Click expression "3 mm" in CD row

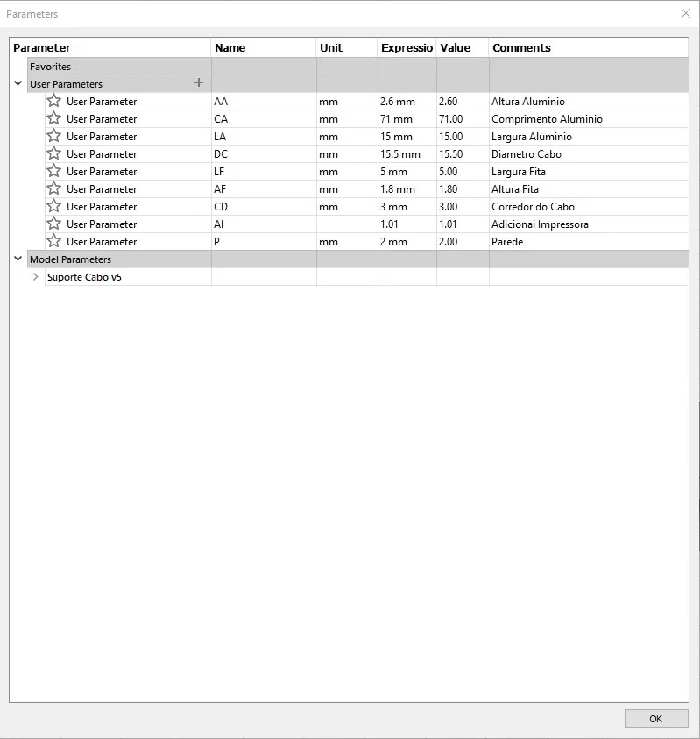click(x=407, y=206)
